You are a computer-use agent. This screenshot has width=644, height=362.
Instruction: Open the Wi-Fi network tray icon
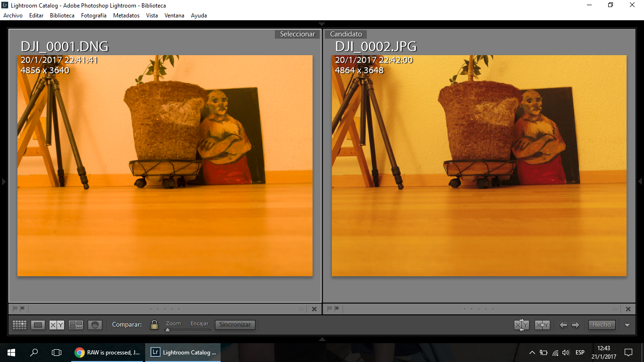point(555,352)
